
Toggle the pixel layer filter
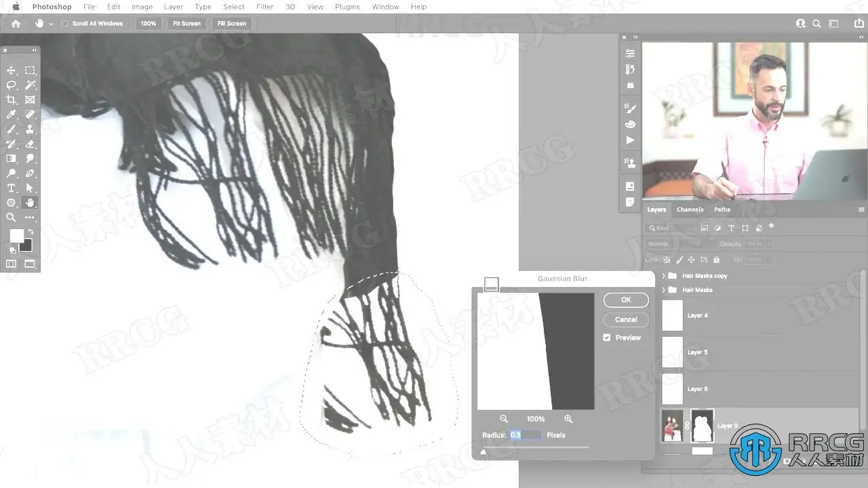(x=705, y=228)
